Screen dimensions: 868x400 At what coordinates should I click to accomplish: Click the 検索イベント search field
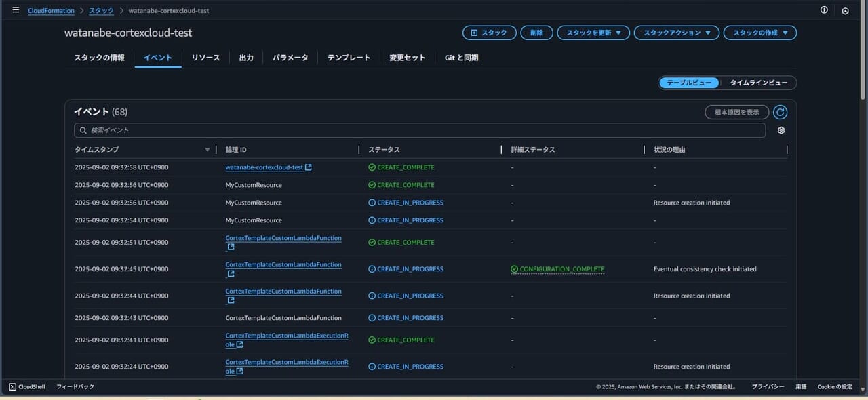pyautogui.click(x=420, y=130)
